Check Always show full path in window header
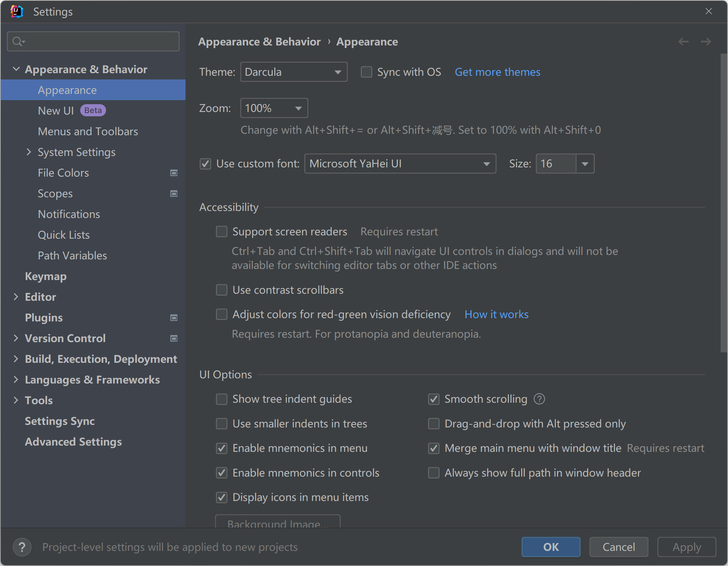The width and height of the screenshot is (728, 566). point(434,473)
